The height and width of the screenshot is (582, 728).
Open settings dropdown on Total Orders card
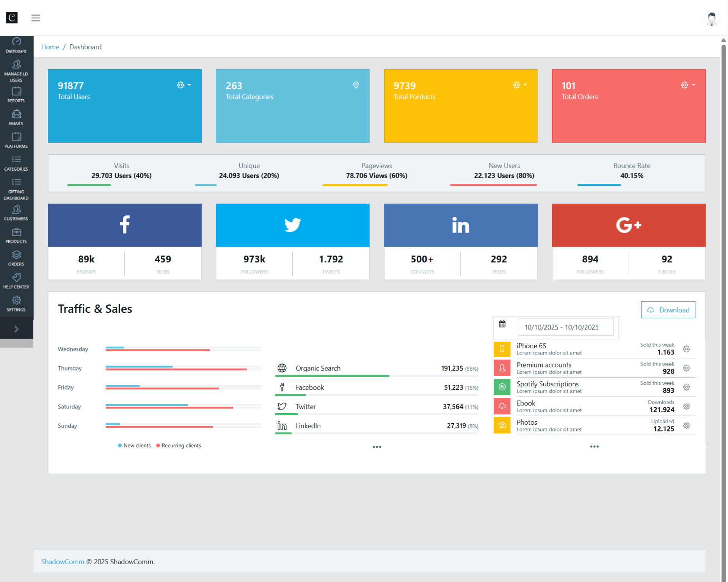[688, 85]
